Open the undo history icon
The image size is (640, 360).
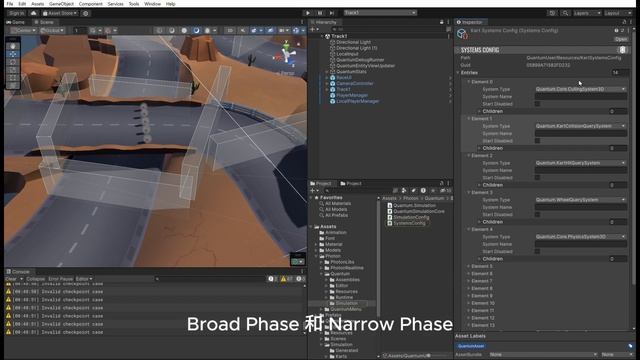pos(552,13)
